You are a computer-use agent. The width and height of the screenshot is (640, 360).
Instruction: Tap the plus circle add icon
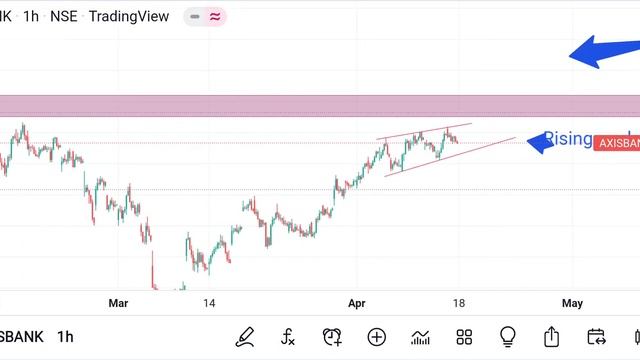click(x=376, y=337)
